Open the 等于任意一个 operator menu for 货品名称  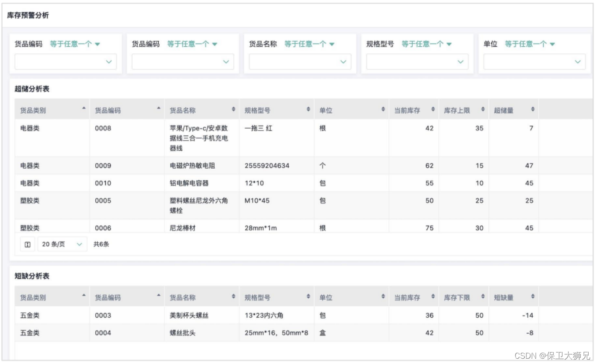(x=309, y=44)
